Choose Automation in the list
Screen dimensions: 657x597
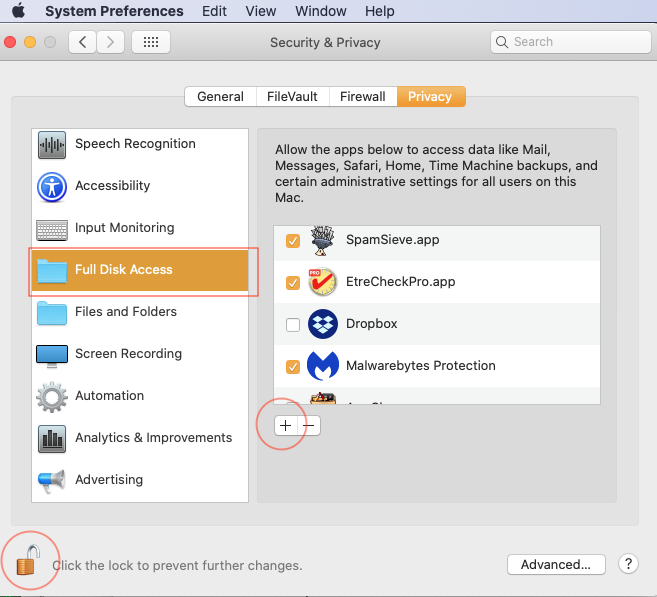click(140, 395)
